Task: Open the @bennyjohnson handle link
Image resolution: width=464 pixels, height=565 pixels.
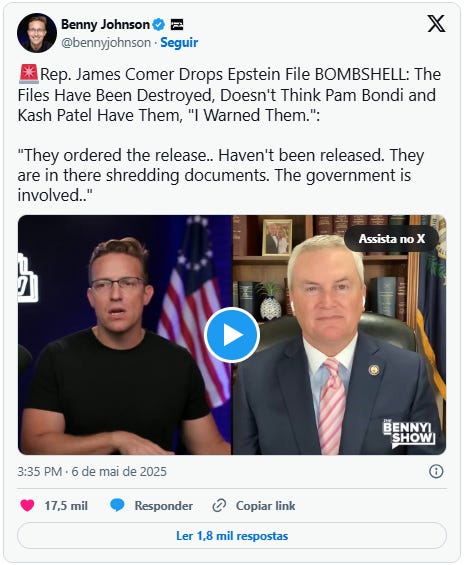Action: (106, 43)
